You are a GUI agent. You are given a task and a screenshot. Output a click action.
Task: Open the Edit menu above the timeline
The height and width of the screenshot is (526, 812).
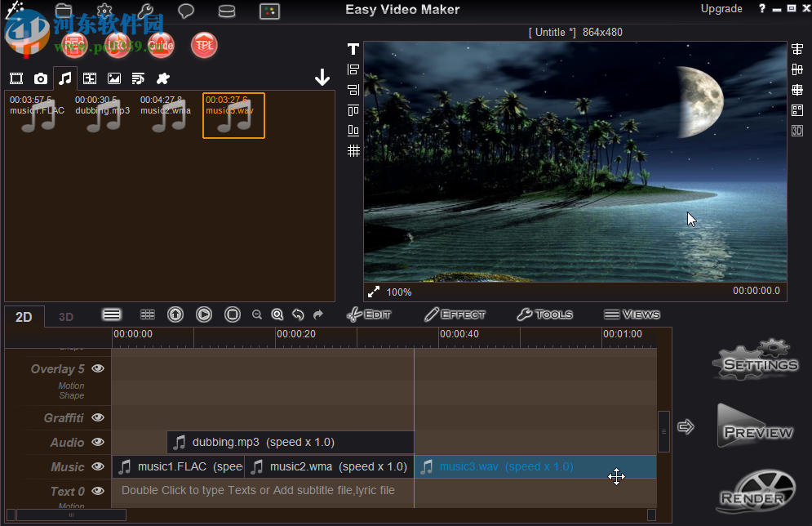369,314
